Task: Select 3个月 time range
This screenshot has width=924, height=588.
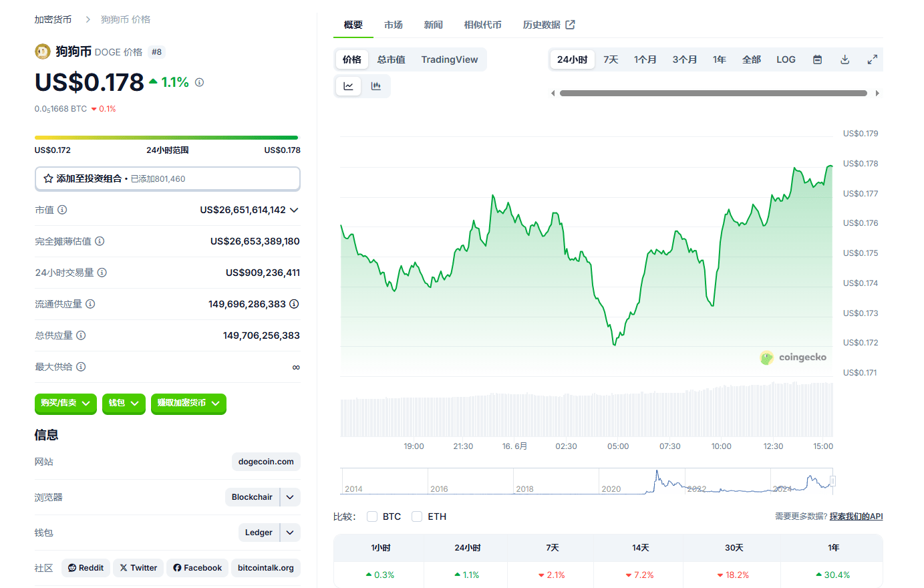Action: tap(684, 59)
